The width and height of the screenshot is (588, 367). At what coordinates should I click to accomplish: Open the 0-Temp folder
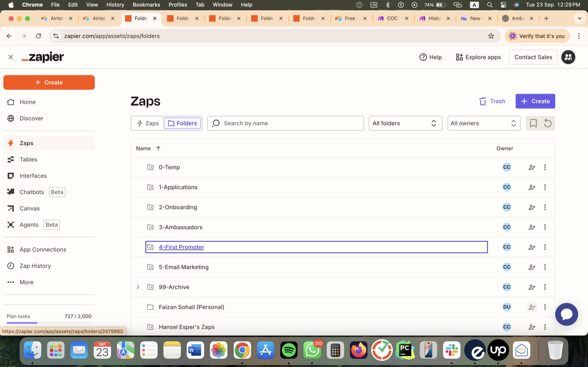click(x=169, y=167)
